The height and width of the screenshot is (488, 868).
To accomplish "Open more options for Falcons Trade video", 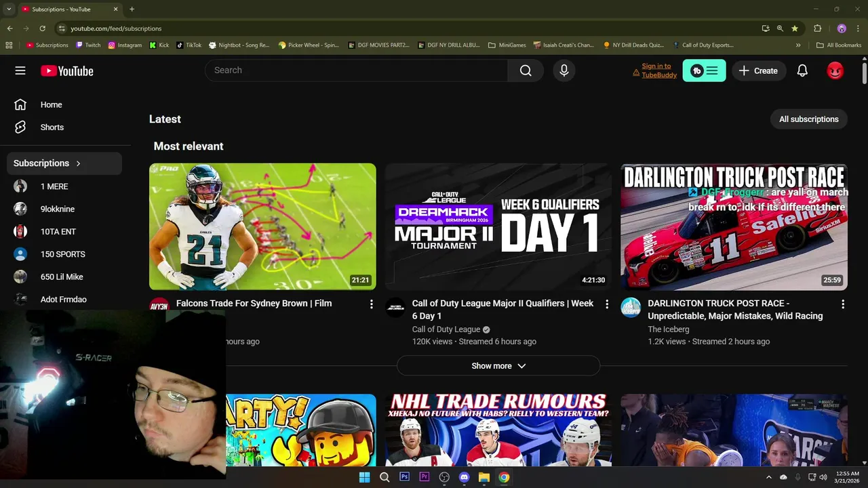I will pos(371,304).
